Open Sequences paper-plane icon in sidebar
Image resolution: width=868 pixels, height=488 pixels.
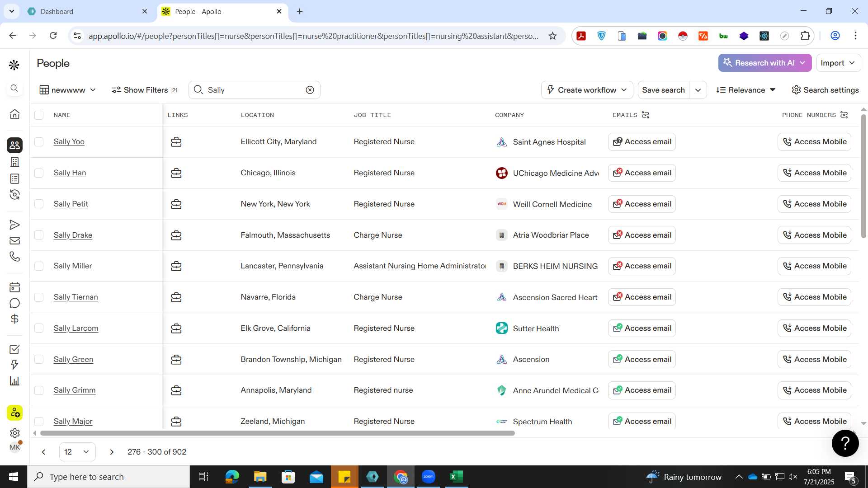pyautogui.click(x=14, y=225)
